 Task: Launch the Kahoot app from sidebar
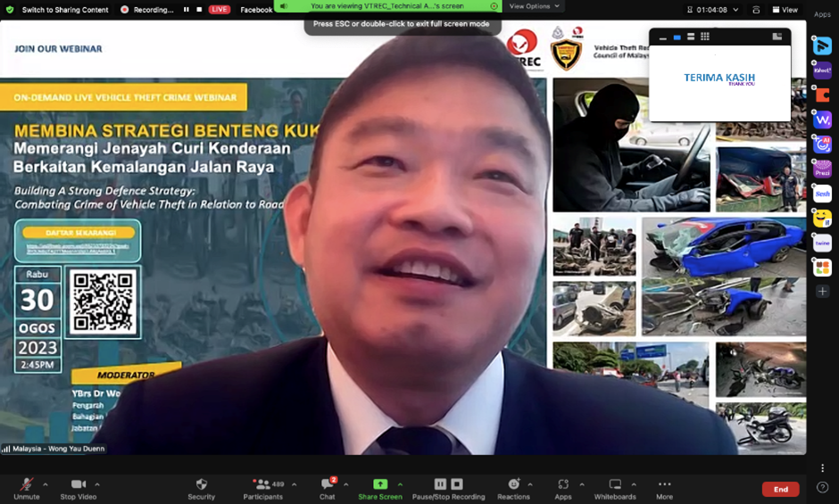coord(822,70)
